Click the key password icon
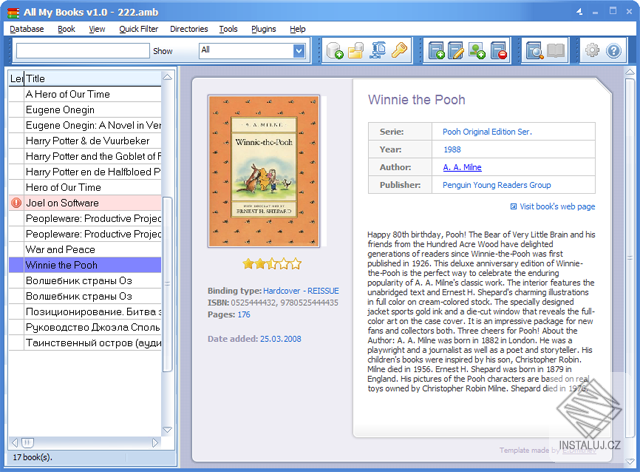 [399, 51]
